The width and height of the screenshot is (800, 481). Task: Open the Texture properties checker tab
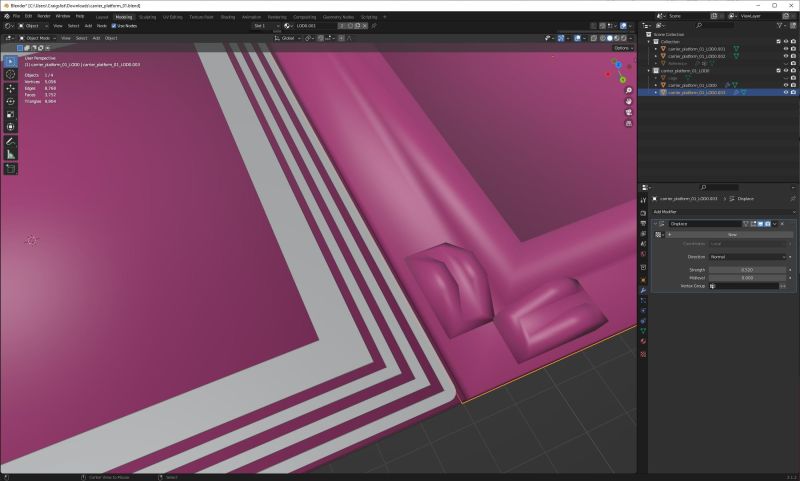tap(643, 354)
